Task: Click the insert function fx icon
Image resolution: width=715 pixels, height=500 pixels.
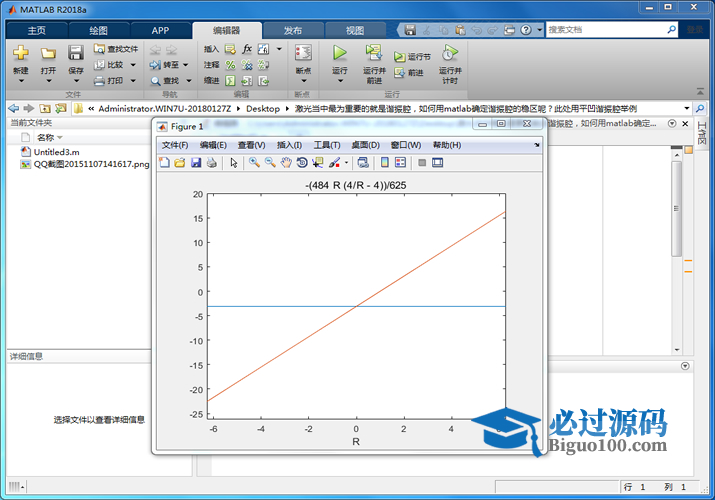Action: click(247, 49)
